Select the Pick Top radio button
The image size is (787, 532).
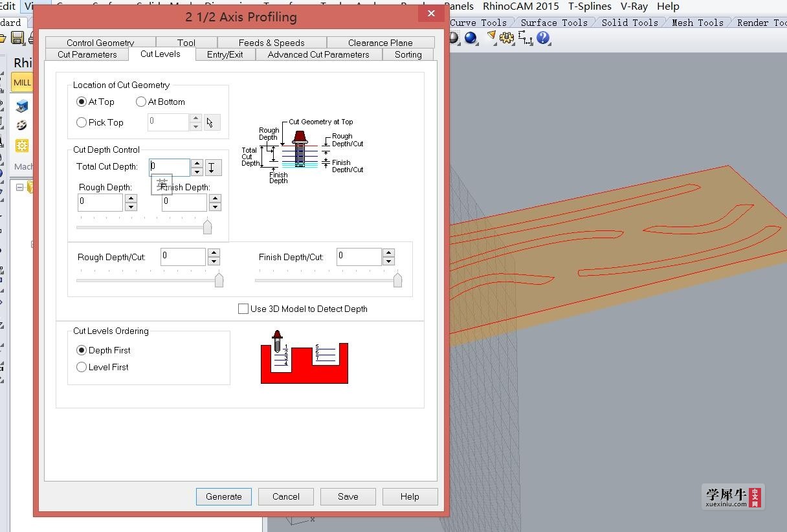(82, 122)
